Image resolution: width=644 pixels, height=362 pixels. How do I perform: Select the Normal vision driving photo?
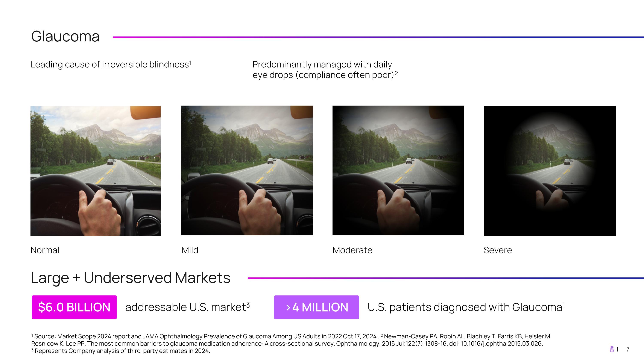tap(96, 171)
